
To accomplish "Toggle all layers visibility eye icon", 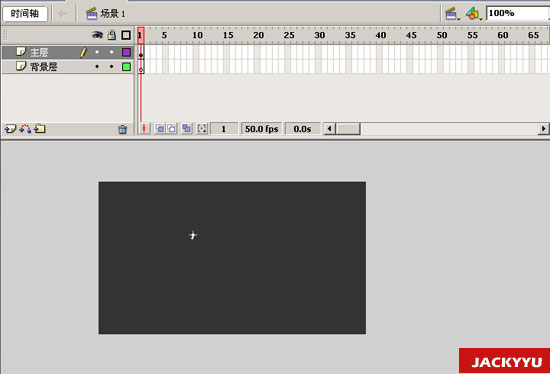I will (x=97, y=35).
